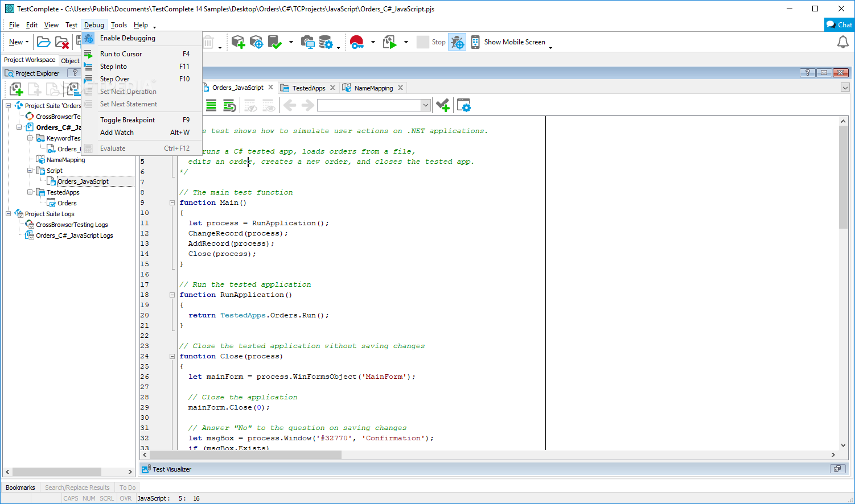
Task: Switch to the NameMapping editor tab
Action: tap(373, 88)
